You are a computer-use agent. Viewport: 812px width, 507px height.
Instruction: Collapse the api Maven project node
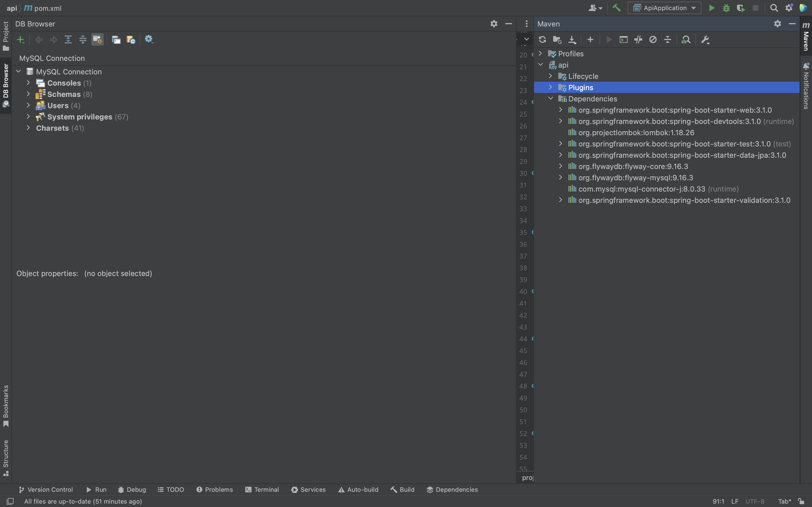pyautogui.click(x=541, y=65)
